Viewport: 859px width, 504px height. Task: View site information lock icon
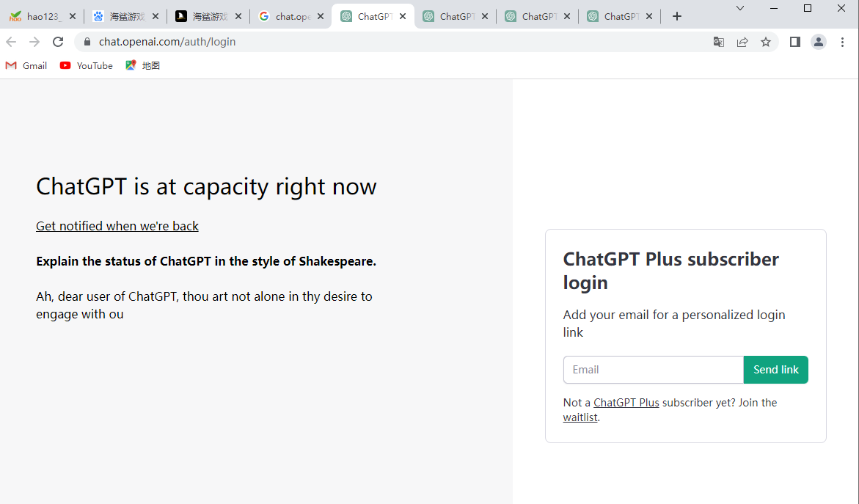pyautogui.click(x=87, y=42)
